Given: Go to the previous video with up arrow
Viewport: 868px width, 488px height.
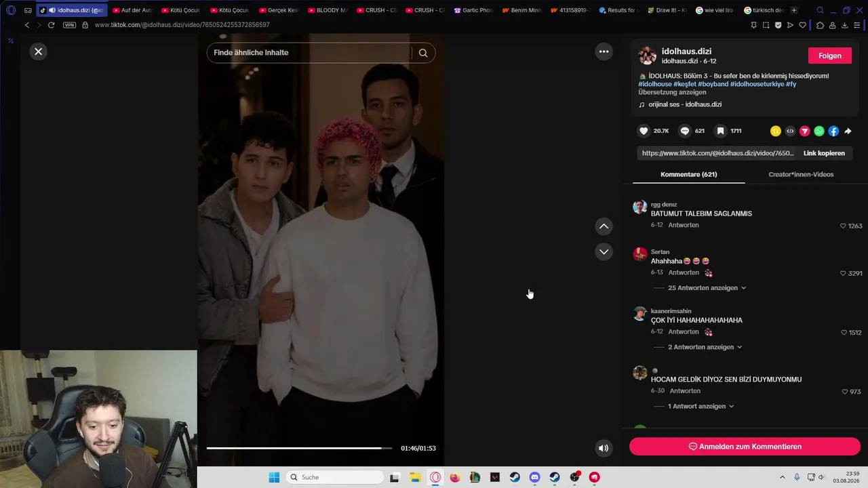Looking at the screenshot, I should [x=604, y=226].
